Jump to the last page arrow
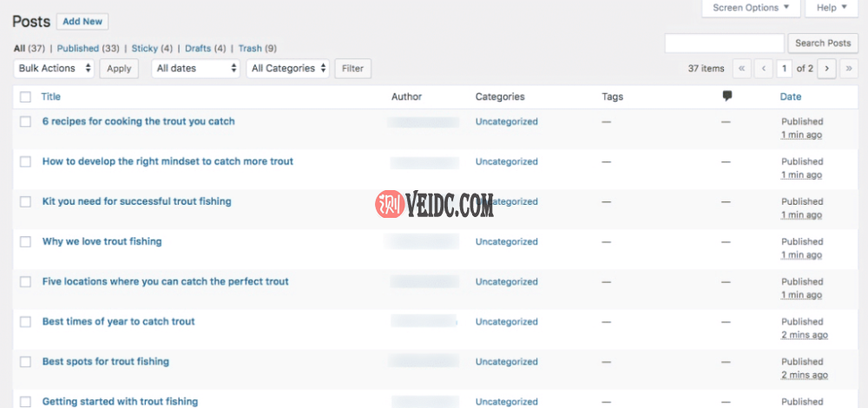This screenshot has height=408, width=868. point(849,69)
